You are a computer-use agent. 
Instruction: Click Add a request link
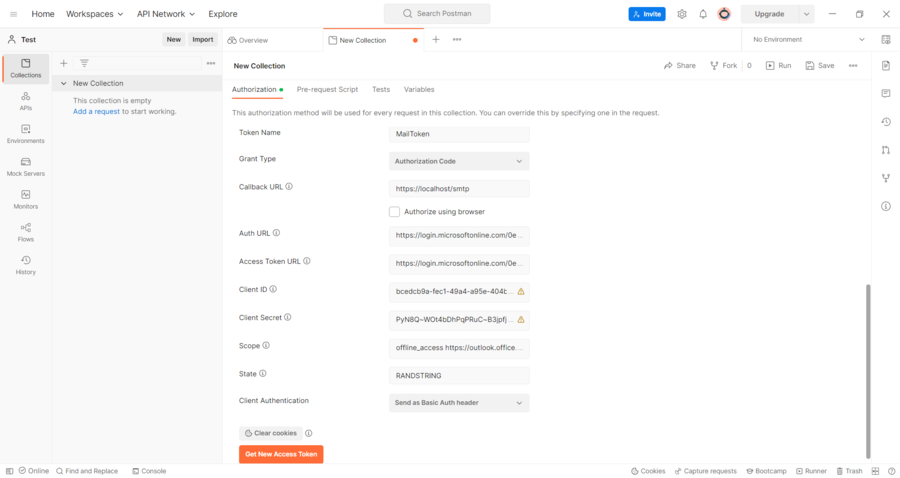(x=96, y=111)
